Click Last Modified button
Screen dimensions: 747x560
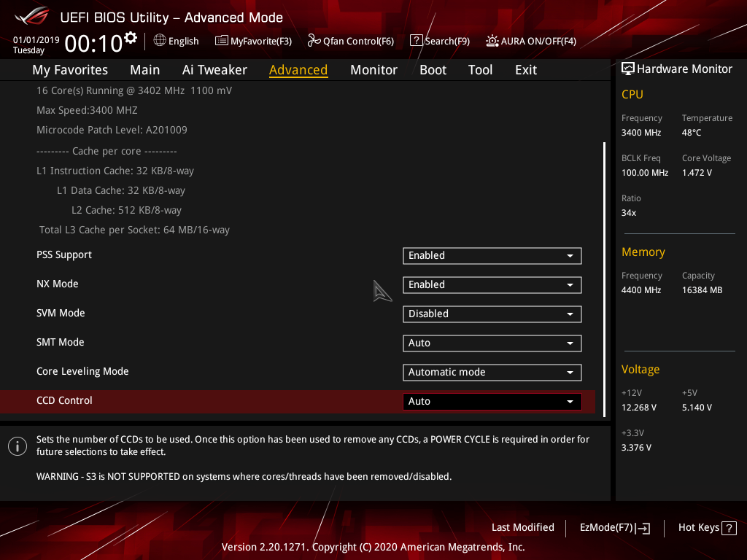[x=522, y=528]
